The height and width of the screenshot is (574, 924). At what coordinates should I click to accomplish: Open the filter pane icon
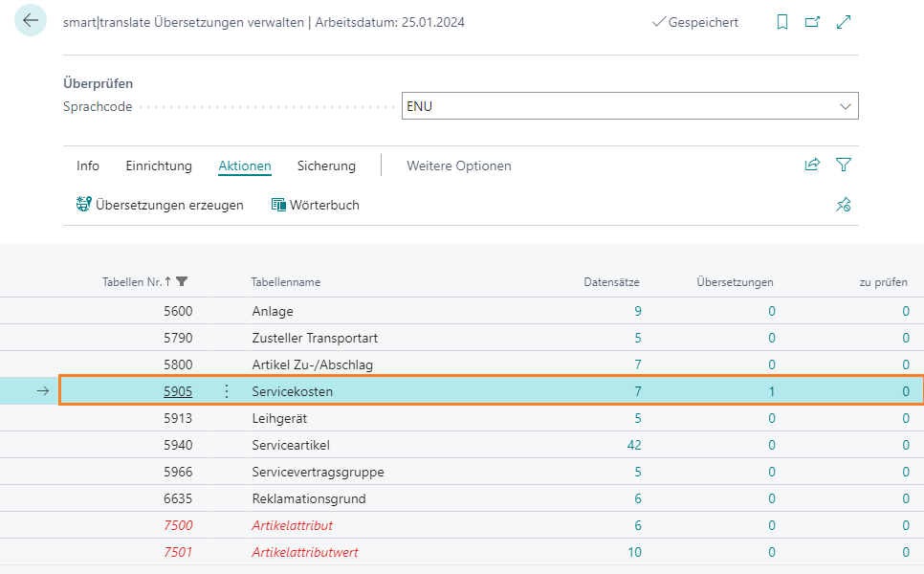[843, 166]
